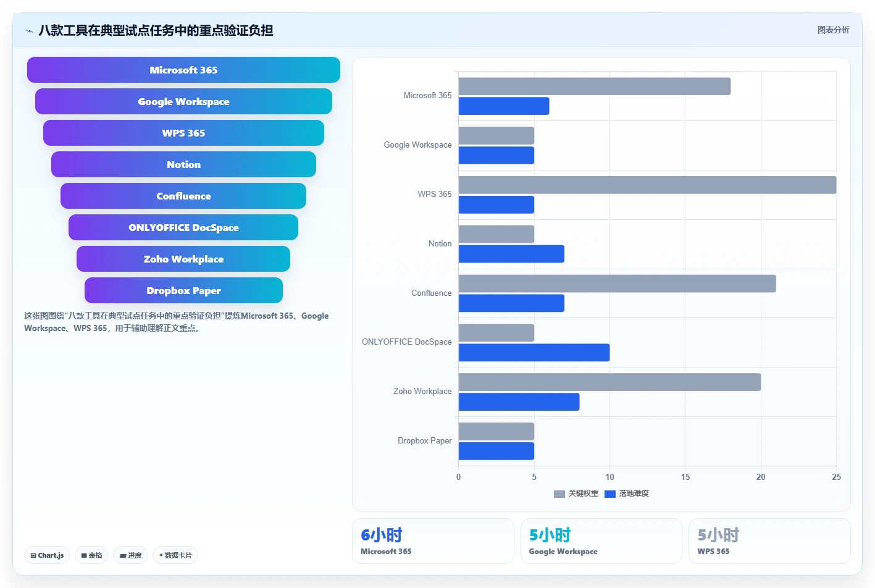Click the blue WPS 365 bar in chart
875x588 pixels.
tap(496, 204)
